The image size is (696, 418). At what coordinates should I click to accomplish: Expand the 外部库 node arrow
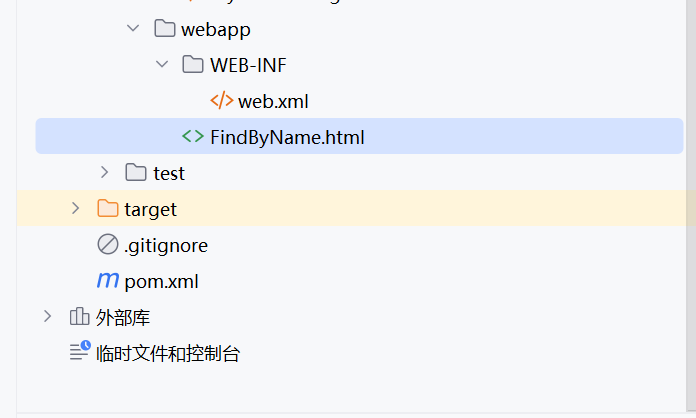coord(47,317)
